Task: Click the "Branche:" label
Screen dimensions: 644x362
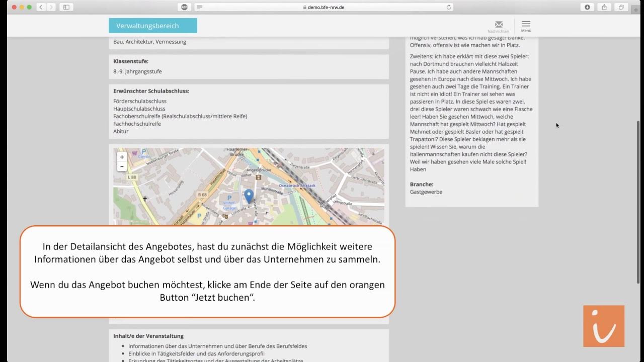Action: pyautogui.click(x=422, y=185)
